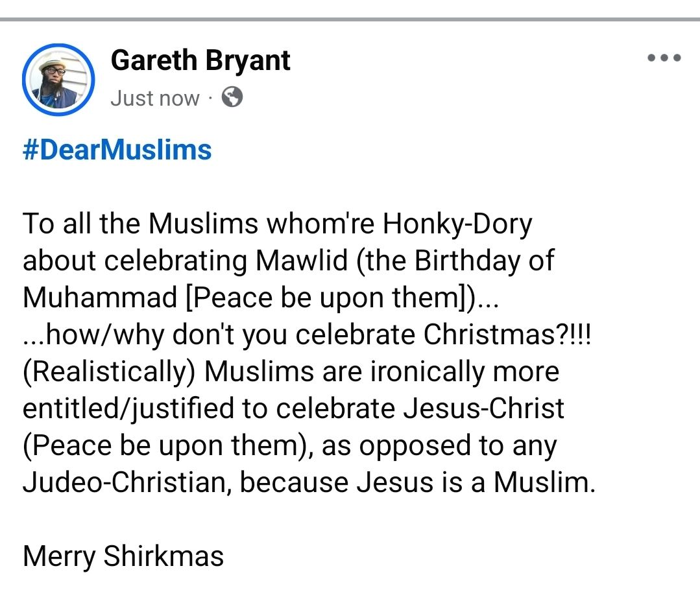Screen dimensions: 700x612
Task: Click the dot separator beside "Just now"
Action: point(210,99)
